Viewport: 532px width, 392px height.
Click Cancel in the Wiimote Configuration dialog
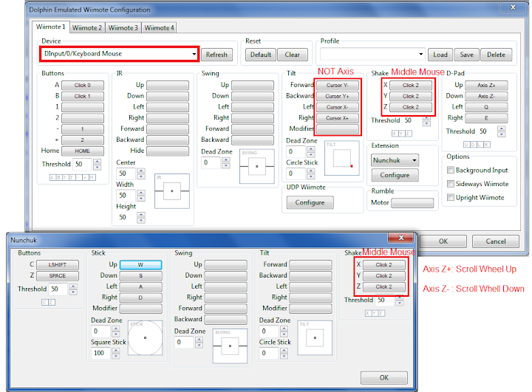tap(496, 241)
